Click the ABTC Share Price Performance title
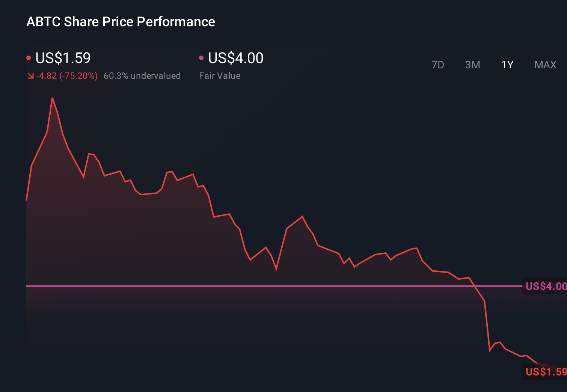 tap(121, 21)
